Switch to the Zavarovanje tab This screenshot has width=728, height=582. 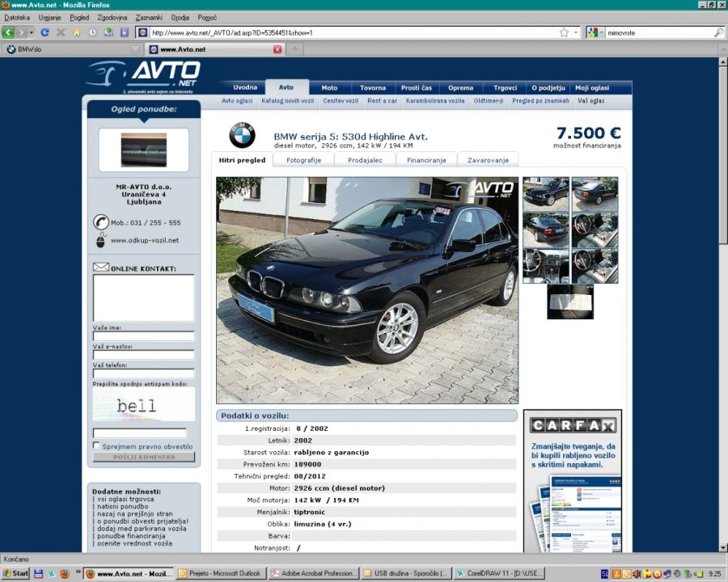click(488, 160)
